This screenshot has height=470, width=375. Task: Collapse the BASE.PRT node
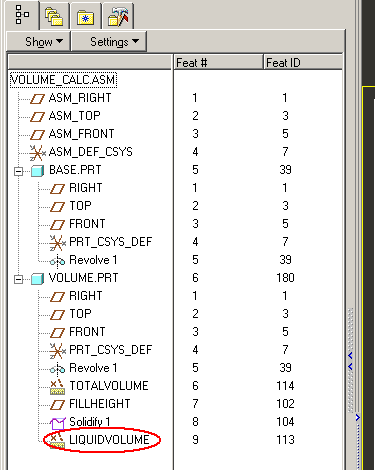19,171
